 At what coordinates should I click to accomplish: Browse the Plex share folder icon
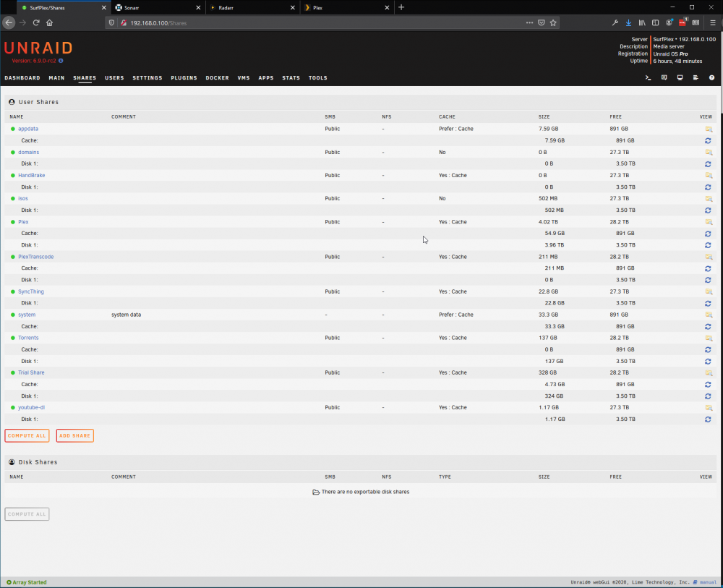pyautogui.click(x=709, y=222)
